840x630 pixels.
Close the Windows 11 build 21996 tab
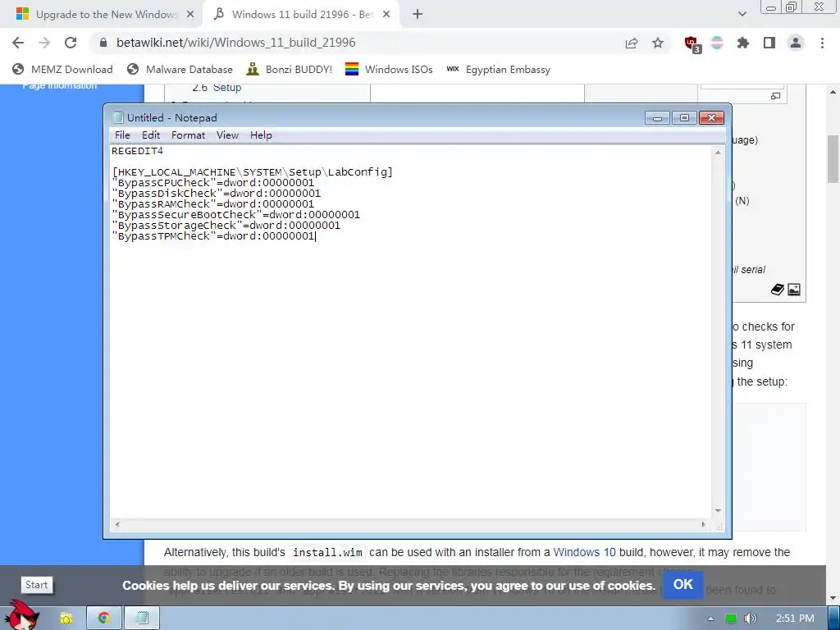pos(386,15)
